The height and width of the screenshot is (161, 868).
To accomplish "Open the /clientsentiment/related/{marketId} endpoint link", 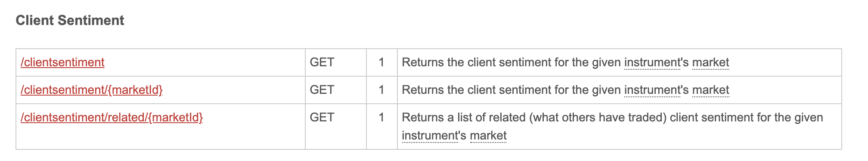I will 112,118.
